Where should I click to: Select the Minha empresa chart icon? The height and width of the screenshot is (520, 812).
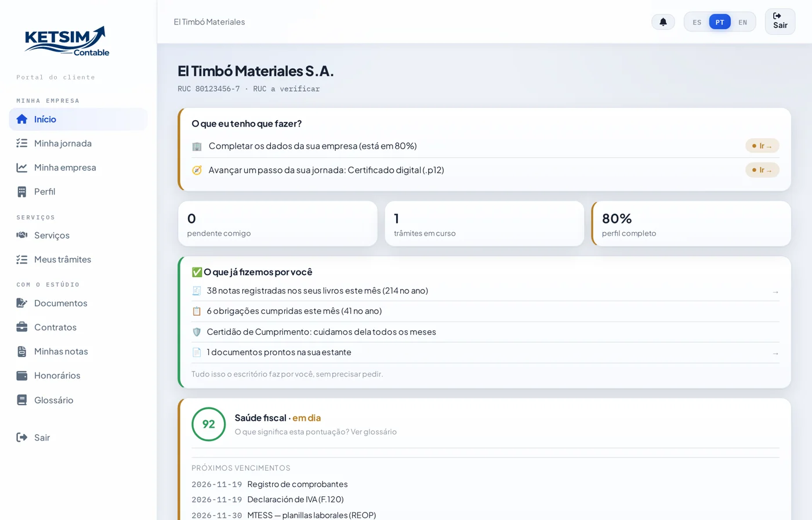click(22, 167)
